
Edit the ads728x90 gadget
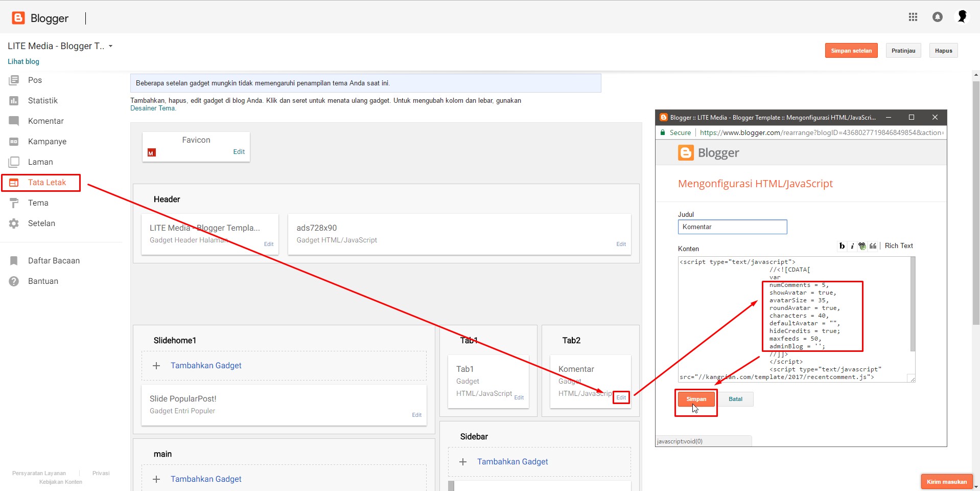pyautogui.click(x=621, y=244)
